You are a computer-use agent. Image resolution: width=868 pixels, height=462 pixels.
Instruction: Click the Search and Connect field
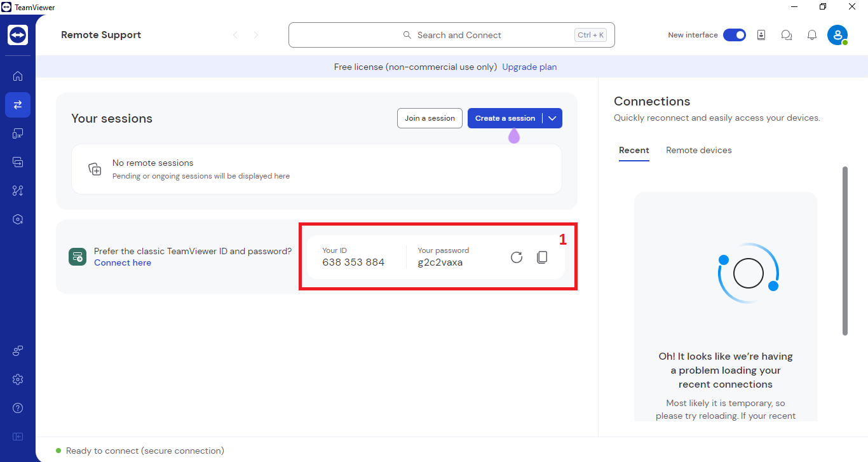point(452,35)
